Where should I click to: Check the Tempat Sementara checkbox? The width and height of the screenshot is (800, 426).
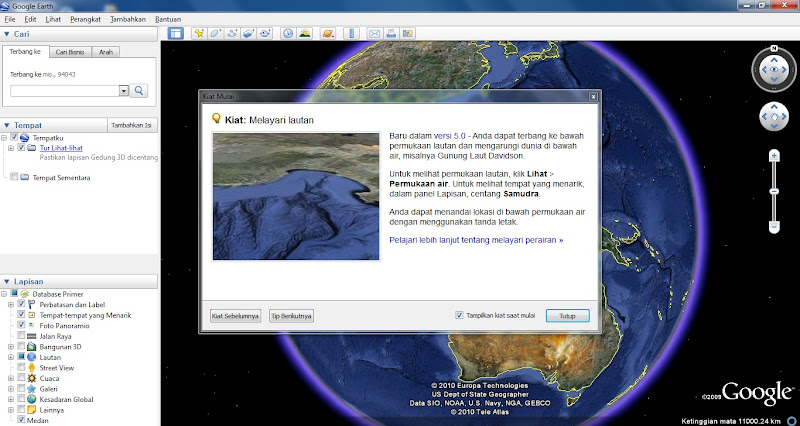14,177
